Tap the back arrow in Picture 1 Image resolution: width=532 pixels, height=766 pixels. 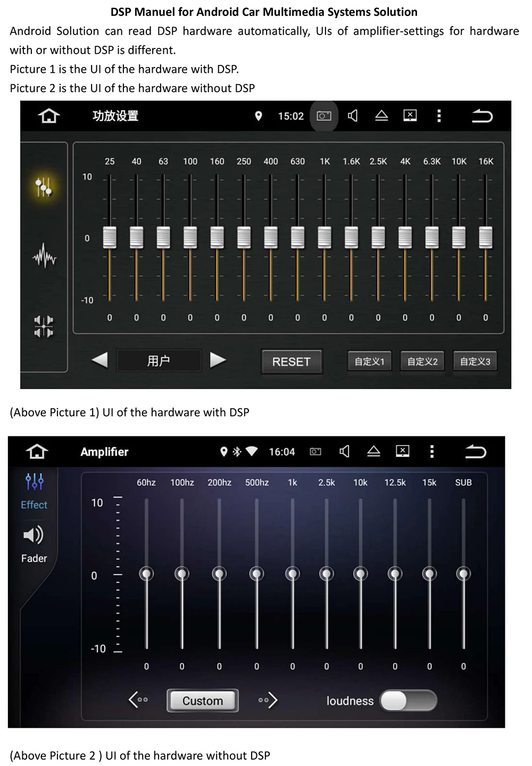tap(482, 116)
